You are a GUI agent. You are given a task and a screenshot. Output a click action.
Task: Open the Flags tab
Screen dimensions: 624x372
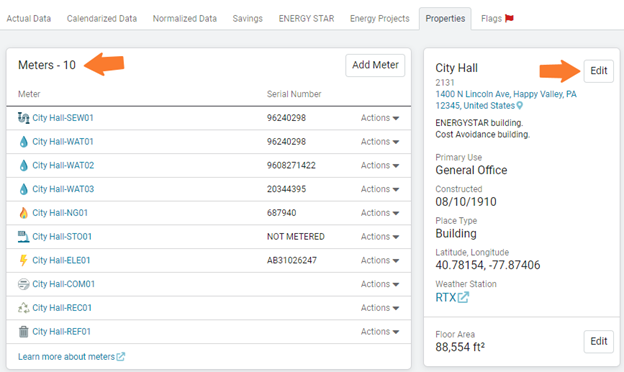497,19
